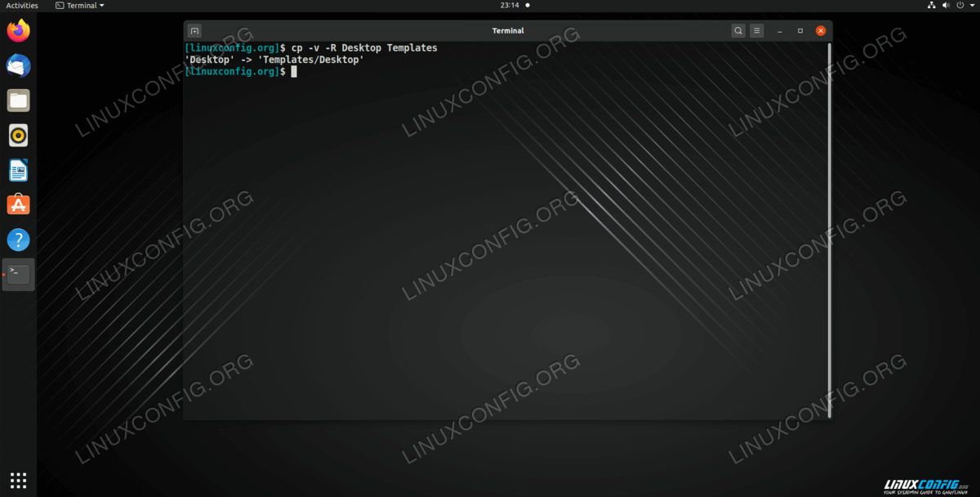Click the volume speaker icon in top bar
The height and width of the screenshot is (497, 980).
click(x=946, y=6)
